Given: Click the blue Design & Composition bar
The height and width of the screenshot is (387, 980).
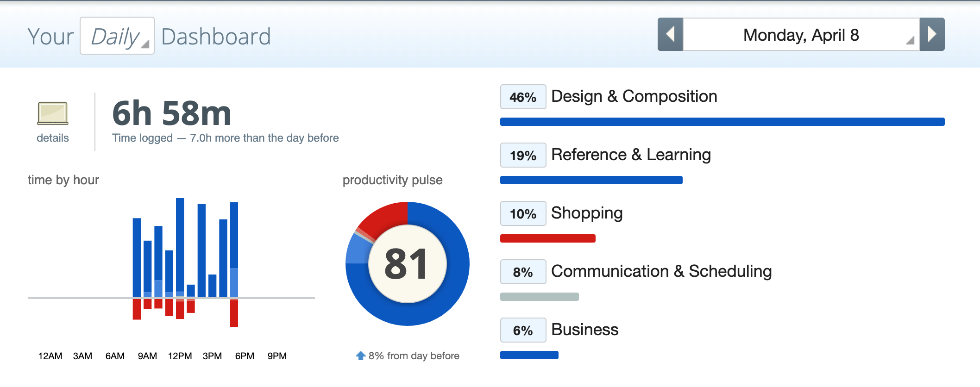Looking at the screenshot, I should [x=722, y=122].
